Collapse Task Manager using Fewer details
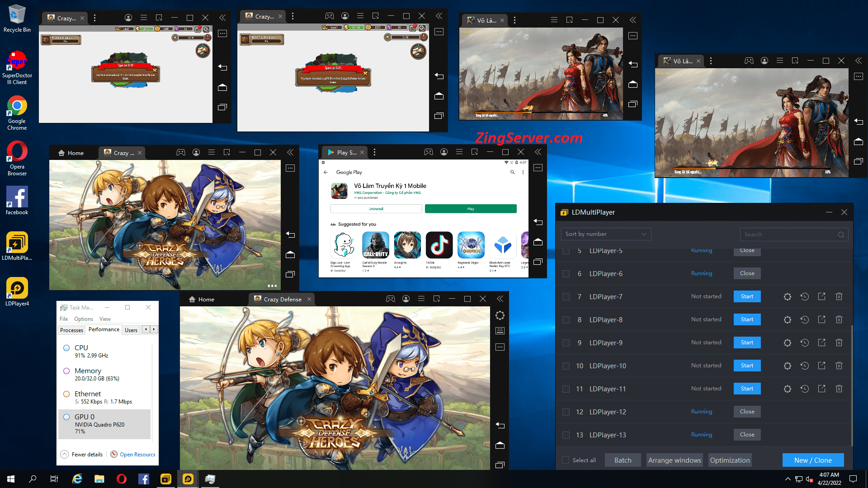 pyautogui.click(x=82, y=455)
